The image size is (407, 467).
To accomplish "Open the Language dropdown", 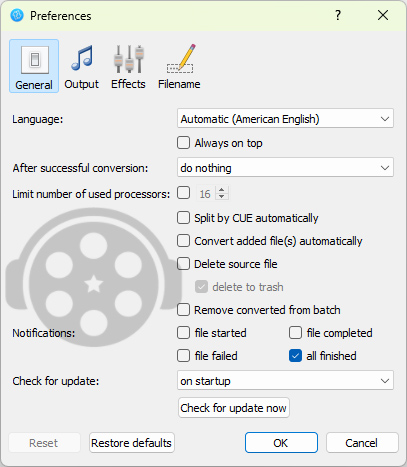I will point(285,119).
